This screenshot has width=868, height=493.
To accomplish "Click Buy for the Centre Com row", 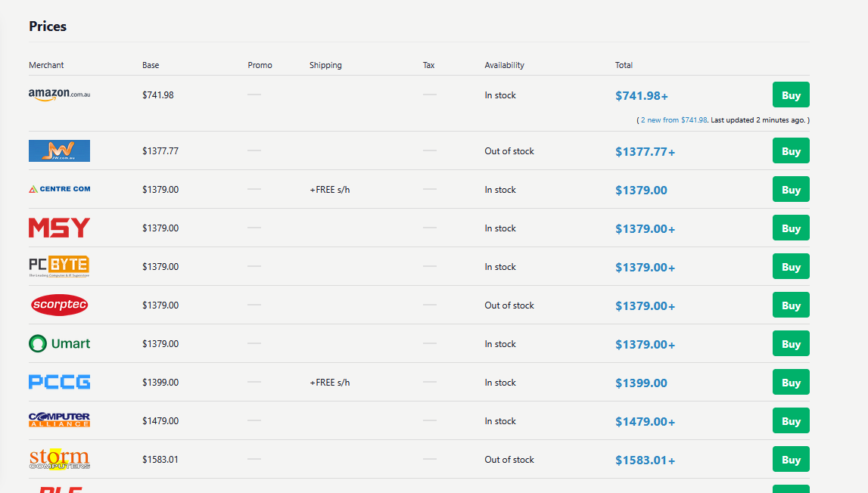I will [791, 190].
